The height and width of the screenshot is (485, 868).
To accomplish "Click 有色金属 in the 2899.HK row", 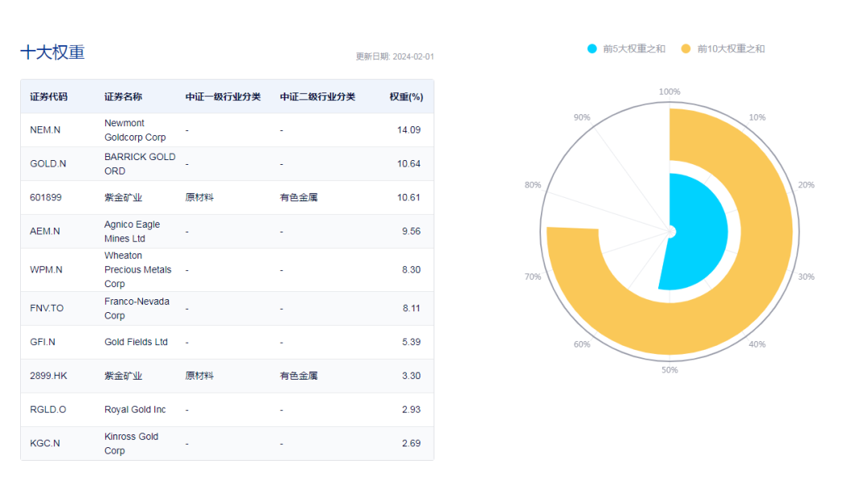I will tap(299, 376).
